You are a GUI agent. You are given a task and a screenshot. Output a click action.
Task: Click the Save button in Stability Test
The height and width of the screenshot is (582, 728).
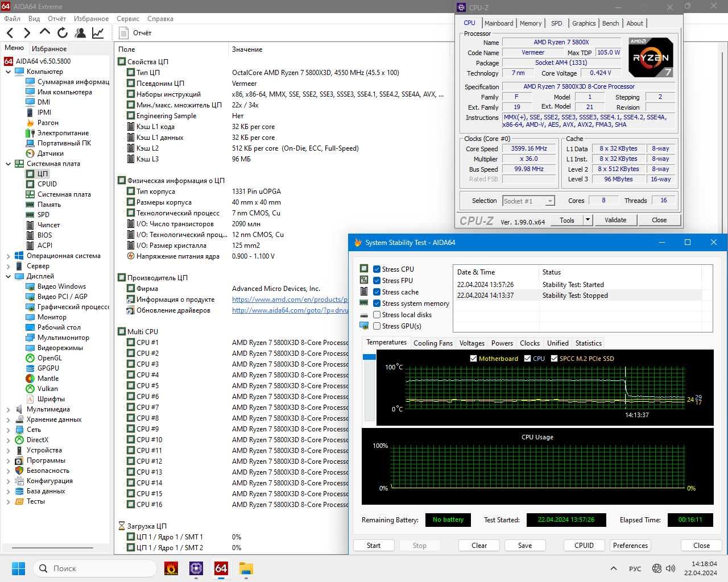525,545
